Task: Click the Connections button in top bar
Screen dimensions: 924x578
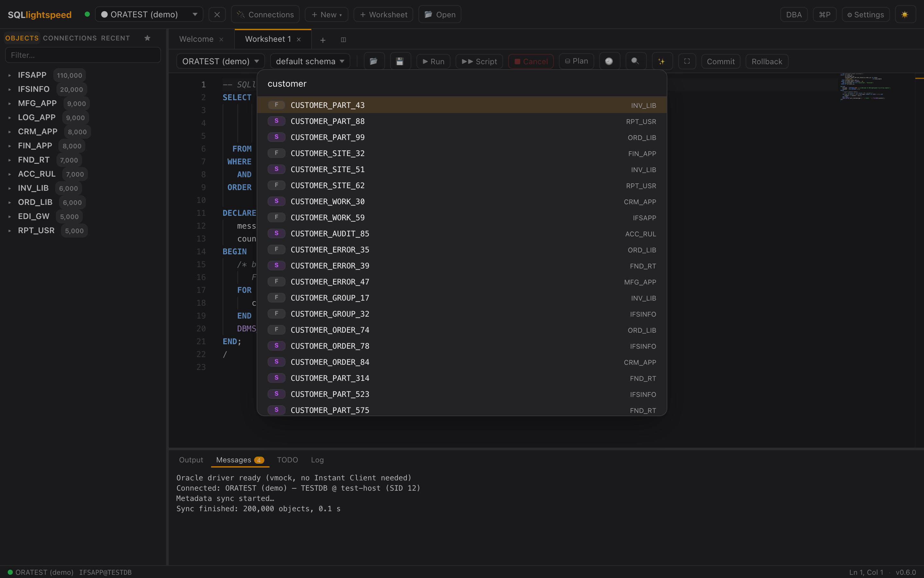Action: point(265,14)
